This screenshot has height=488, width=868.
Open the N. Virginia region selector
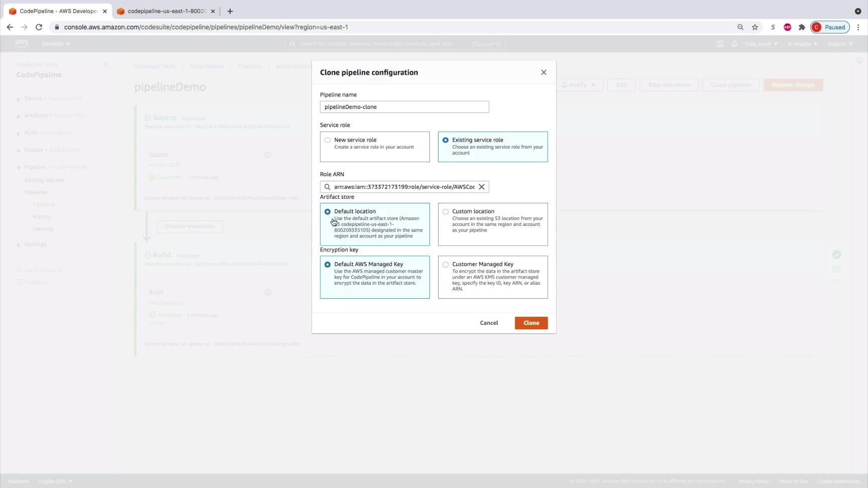pyautogui.click(x=802, y=44)
